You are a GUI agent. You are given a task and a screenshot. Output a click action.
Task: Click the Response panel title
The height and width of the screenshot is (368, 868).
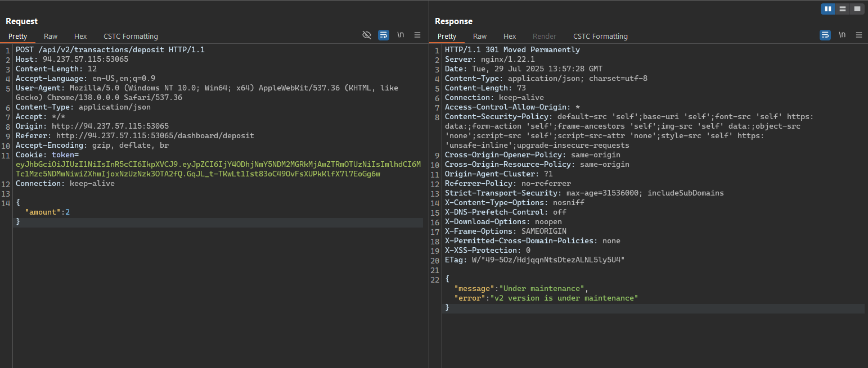click(x=453, y=21)
